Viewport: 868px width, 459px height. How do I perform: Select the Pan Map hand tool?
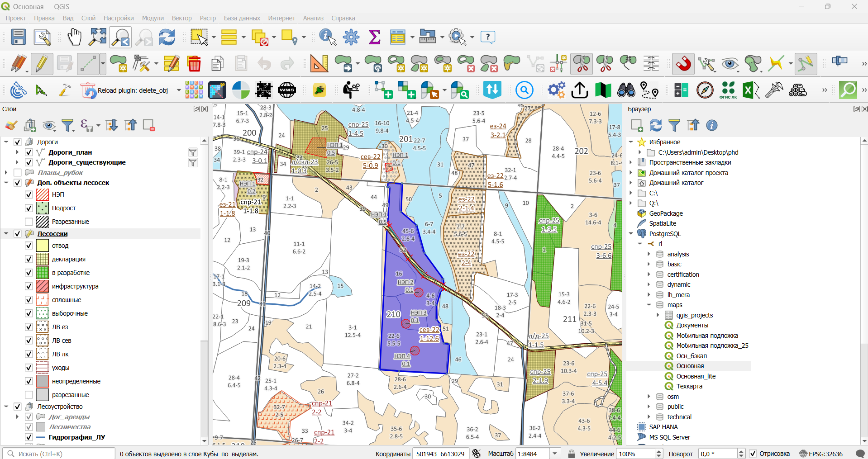tap(74, 37)
